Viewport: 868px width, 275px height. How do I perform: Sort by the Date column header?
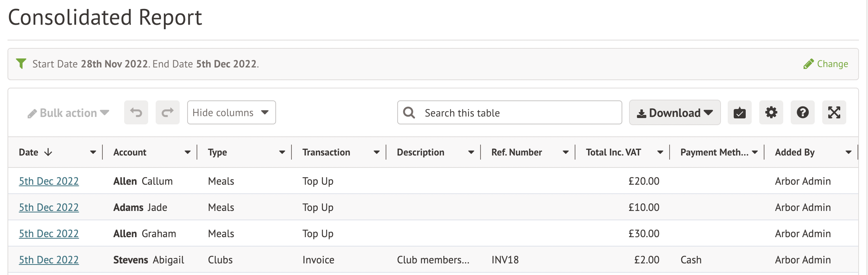pyautogui.click(x=29, y=152)
